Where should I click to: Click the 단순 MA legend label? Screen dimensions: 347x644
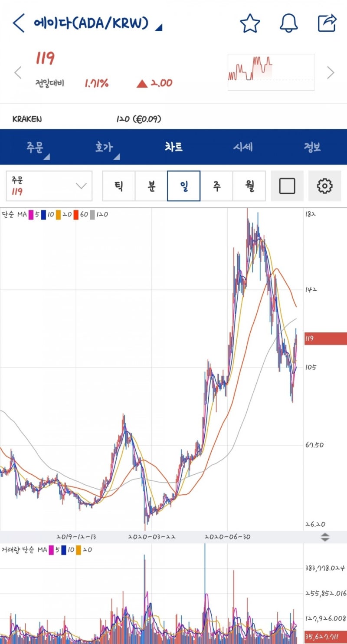click(x=14, y=215)
